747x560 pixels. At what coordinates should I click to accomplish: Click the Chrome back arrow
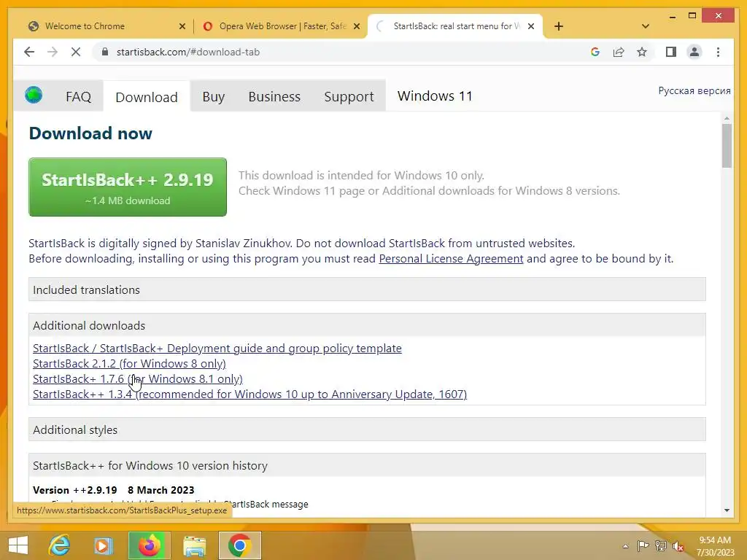click(29, 52)
